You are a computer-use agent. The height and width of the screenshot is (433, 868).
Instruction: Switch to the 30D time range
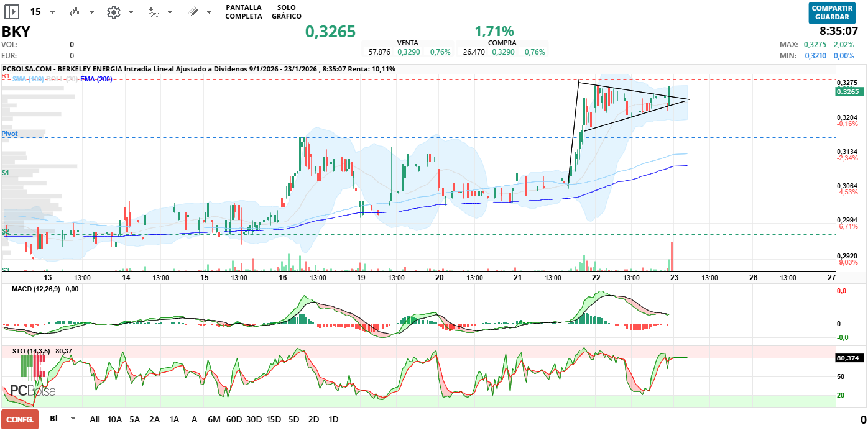(254, 419)
